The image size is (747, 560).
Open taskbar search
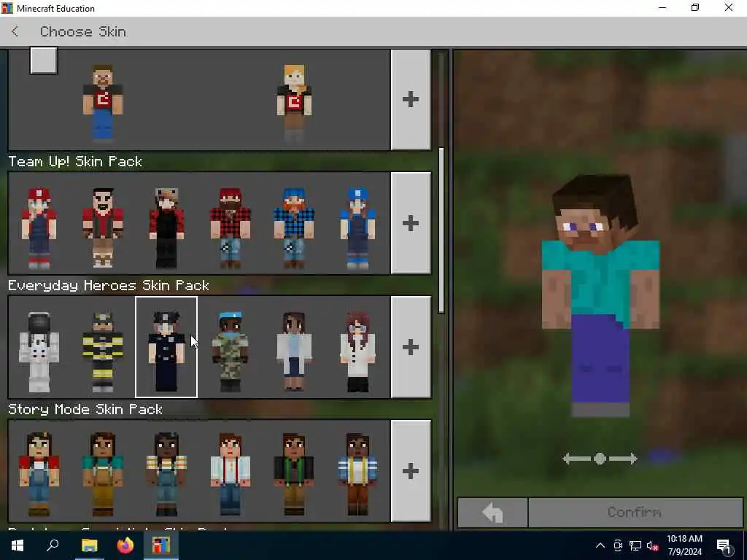coord(53,545)
